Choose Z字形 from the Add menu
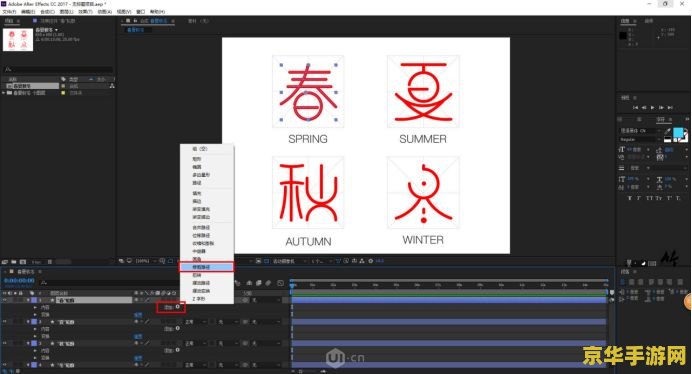This screenshot has width=692, height=374. 206,299
